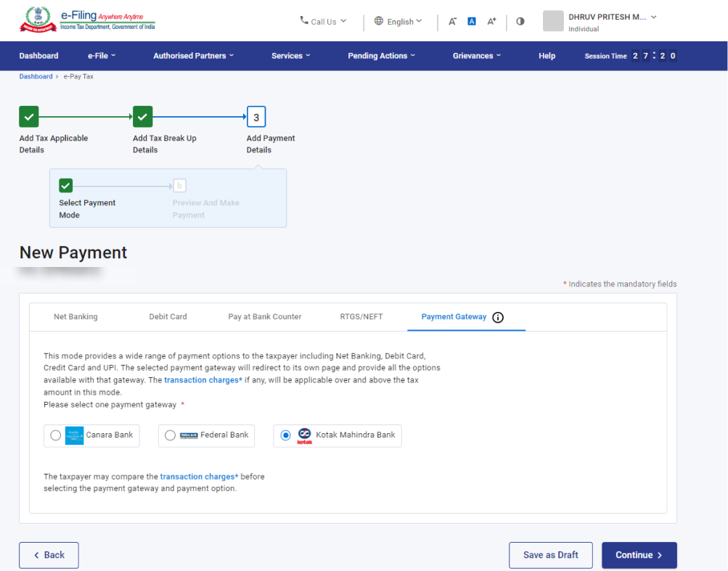The image size is (728, 571).
Task: Switch to Pay at Bank Counter tab
Action: tap(265, 316)
